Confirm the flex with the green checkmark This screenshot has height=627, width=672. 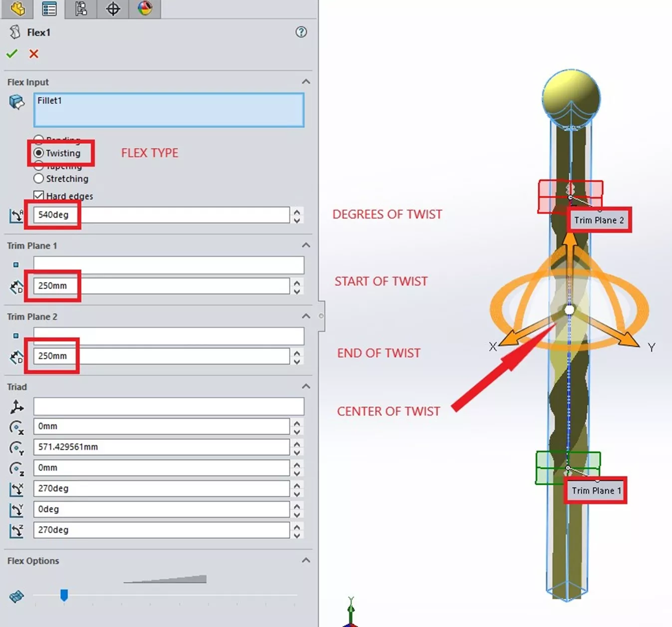point(12,54)
